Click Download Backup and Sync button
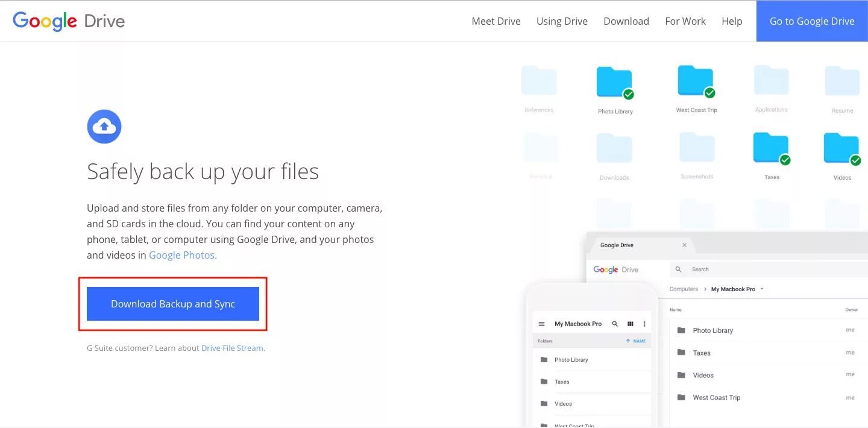Image resolution: width=868 pixels, height=428 pixels. 173,304
